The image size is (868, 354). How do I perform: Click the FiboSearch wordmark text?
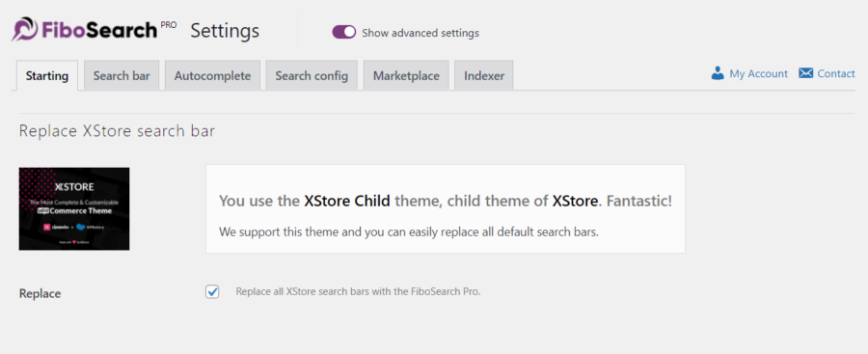pos(98,31)
